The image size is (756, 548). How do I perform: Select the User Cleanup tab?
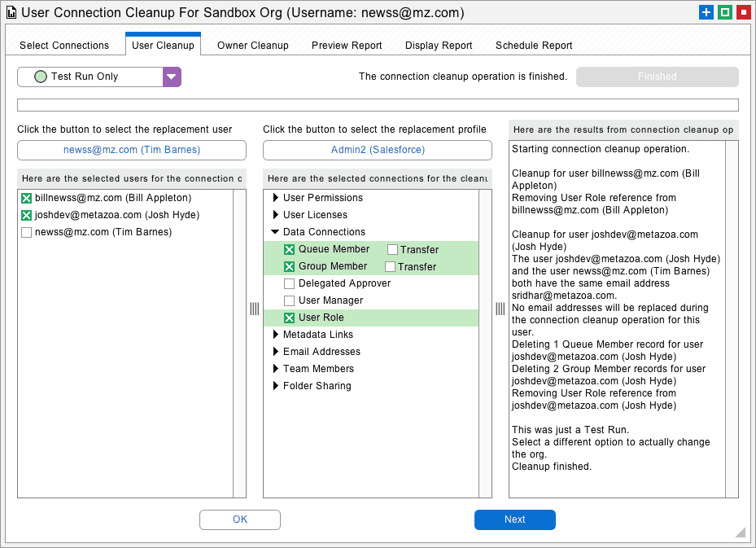[x=163, y=45]
